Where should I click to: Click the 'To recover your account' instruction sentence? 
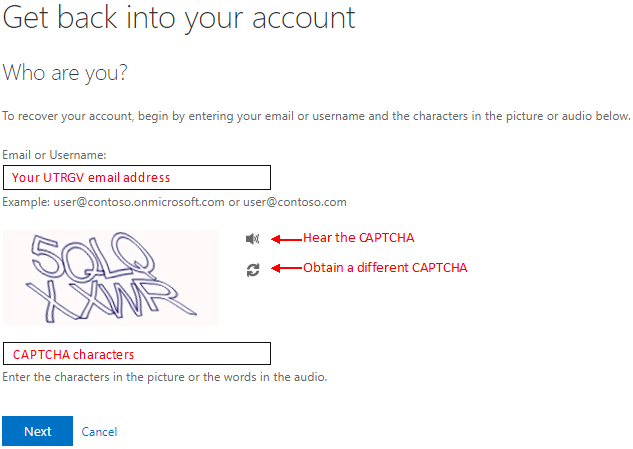[x=316, y=116]
